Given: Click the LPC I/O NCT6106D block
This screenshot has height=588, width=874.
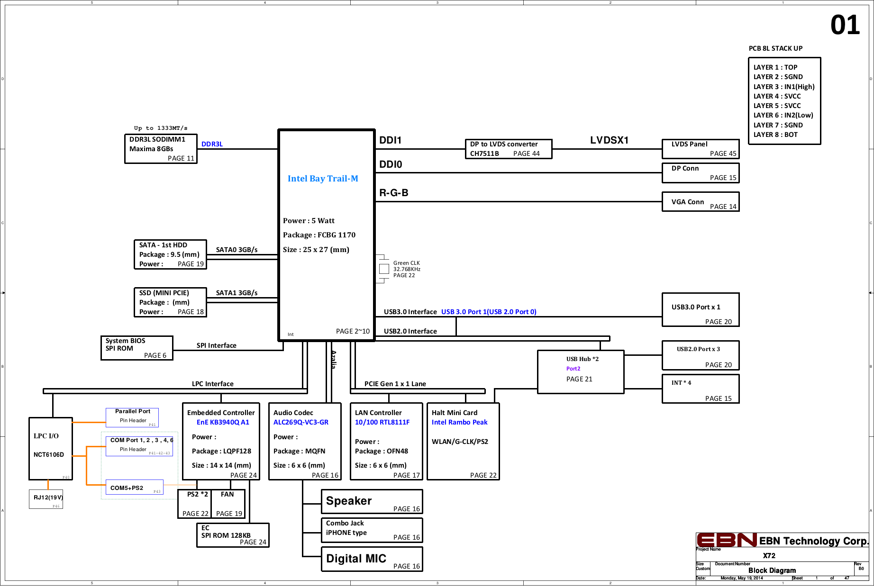Looking at the screenshot, I should (x=51, y=449).
